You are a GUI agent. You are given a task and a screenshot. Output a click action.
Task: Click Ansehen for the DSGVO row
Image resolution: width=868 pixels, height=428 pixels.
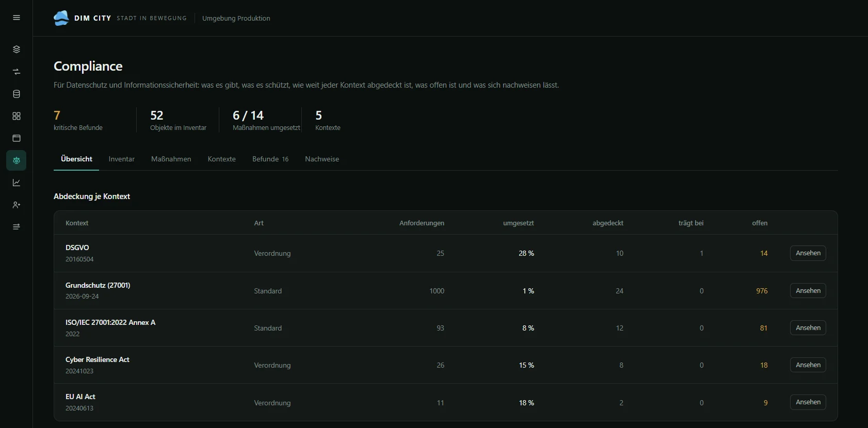tap(808, 253)
